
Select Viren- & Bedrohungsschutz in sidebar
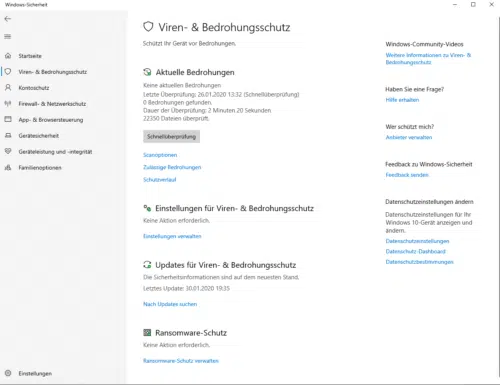click(53, 72)
